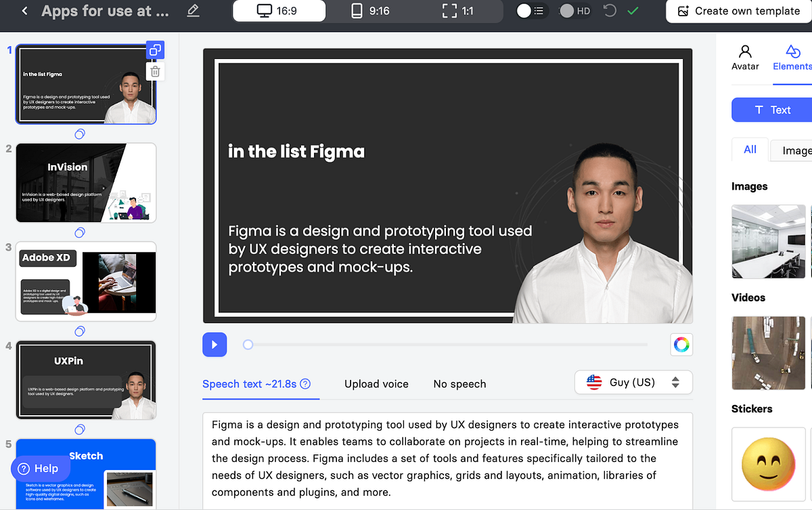Image resolution: width=812 pixels, height=510 pixels.
Task: Switch to the Upload voice tab
Action: [x=376, y=384]
